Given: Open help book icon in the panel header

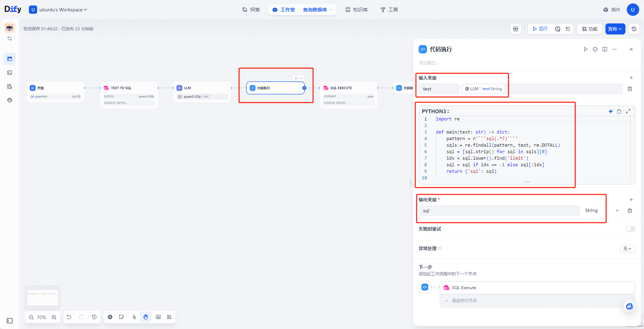Looking at the screenshot, I should 605,49.
